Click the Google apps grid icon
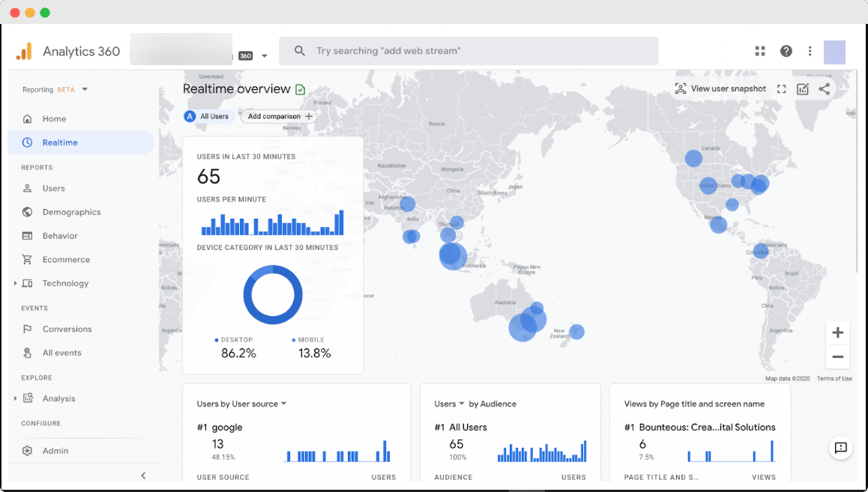Image resolution: width=868 pixels, height=492 pixels. tap(759, 51)
